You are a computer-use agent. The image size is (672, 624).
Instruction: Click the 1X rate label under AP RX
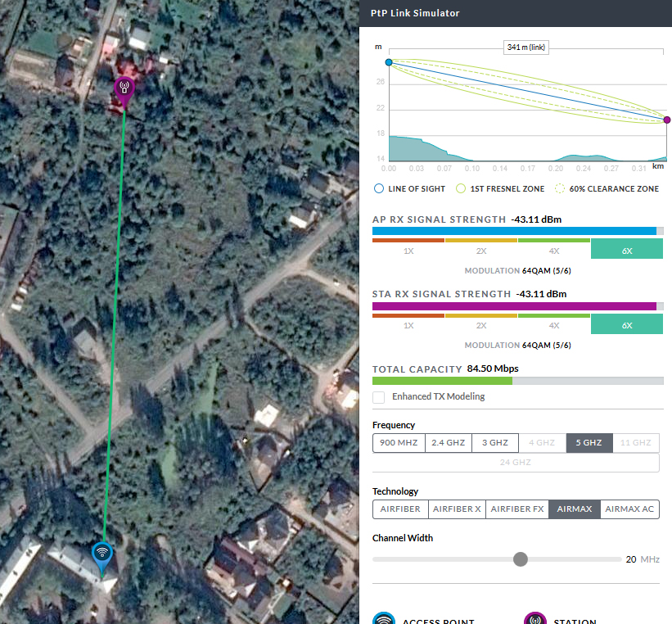408,251
